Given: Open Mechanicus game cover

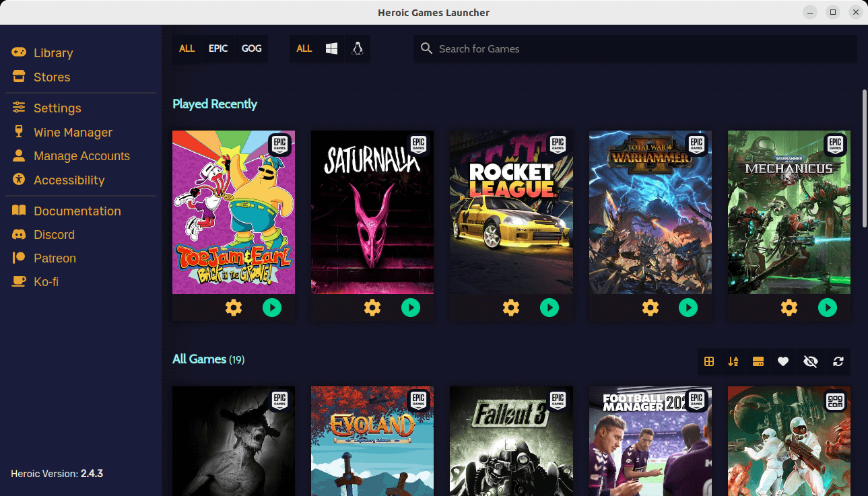Looking at the screenshot, I should pyautogui.click(x=789, y=212).
